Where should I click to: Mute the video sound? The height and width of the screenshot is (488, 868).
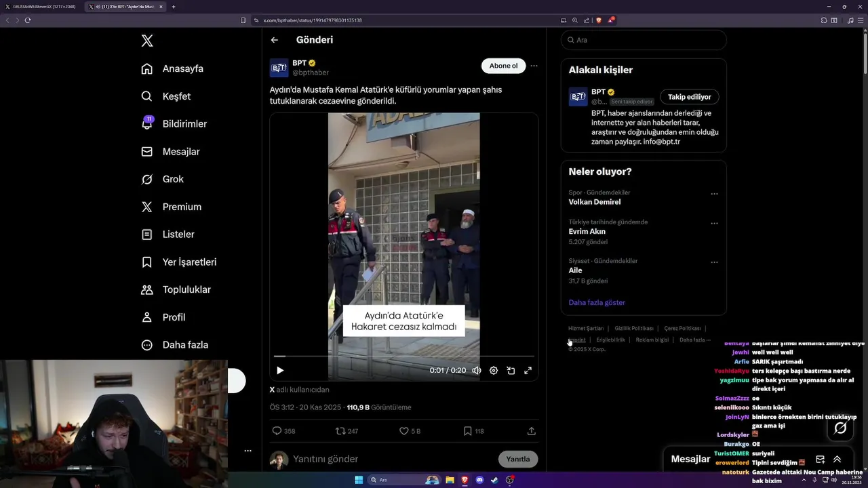(x=477, y=371)
